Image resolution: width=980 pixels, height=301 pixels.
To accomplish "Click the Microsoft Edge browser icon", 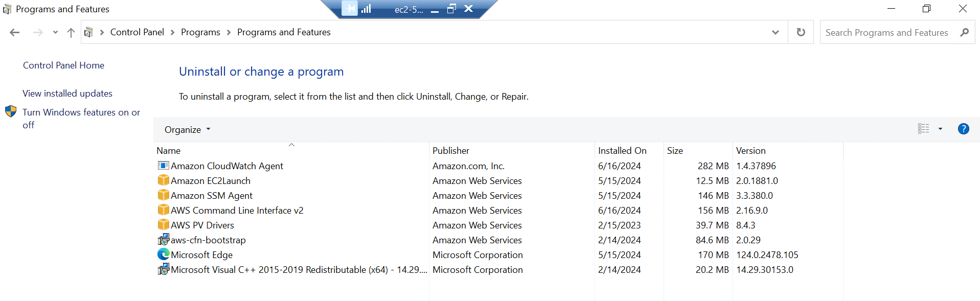I will 163,254.
